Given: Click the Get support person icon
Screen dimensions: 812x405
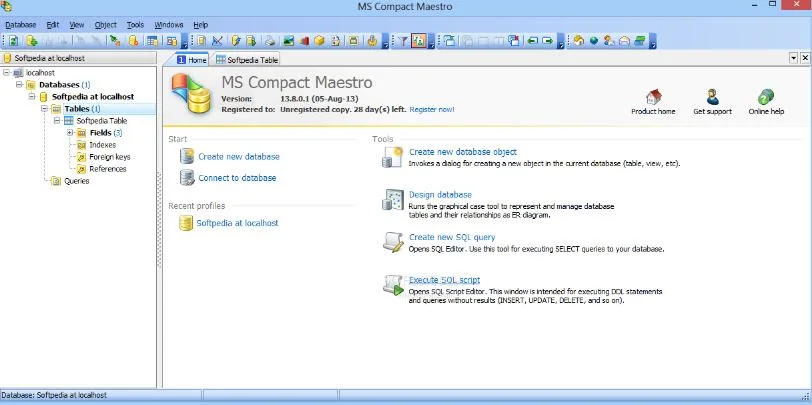Looking at the screenshot, I should point(713,97).
